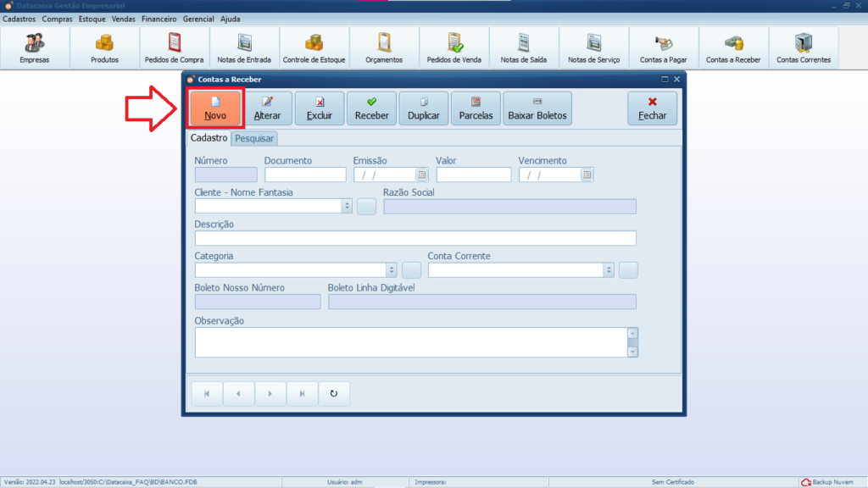Expand the Conta Corrente dropdown
The height and width of the screenshot is (488, 868).
[x=608, y=270]
